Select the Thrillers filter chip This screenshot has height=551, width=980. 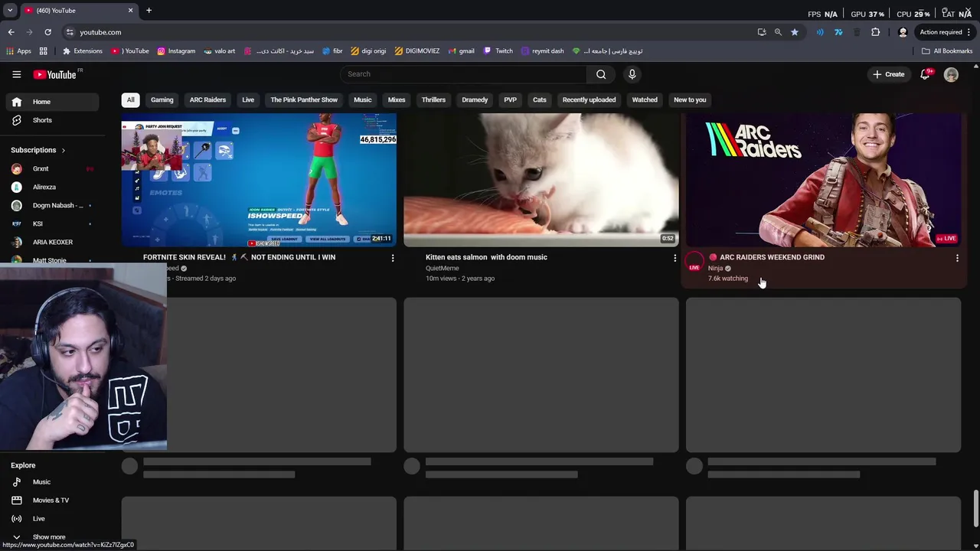433,99
